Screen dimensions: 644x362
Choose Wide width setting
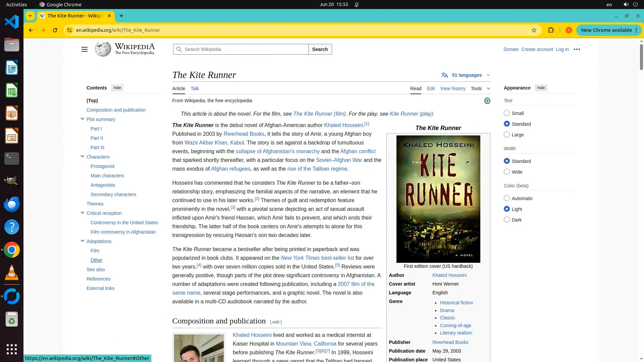[x=507, y=172]
